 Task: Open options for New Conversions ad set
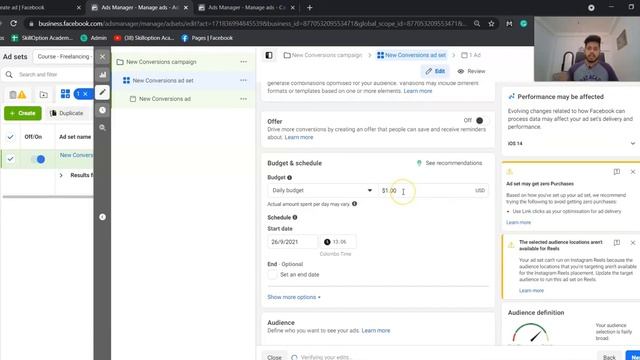244,80
